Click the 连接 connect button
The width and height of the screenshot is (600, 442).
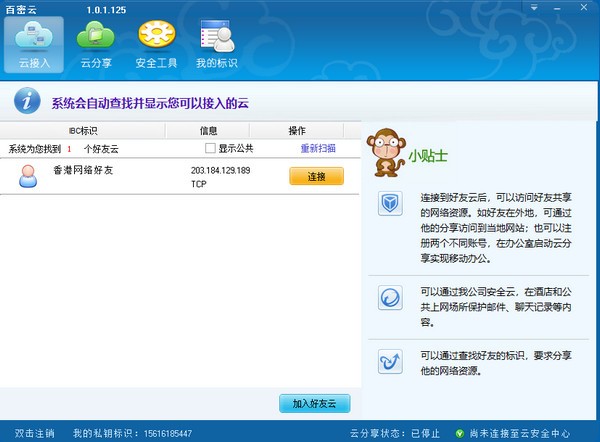[x=316, y=176]
